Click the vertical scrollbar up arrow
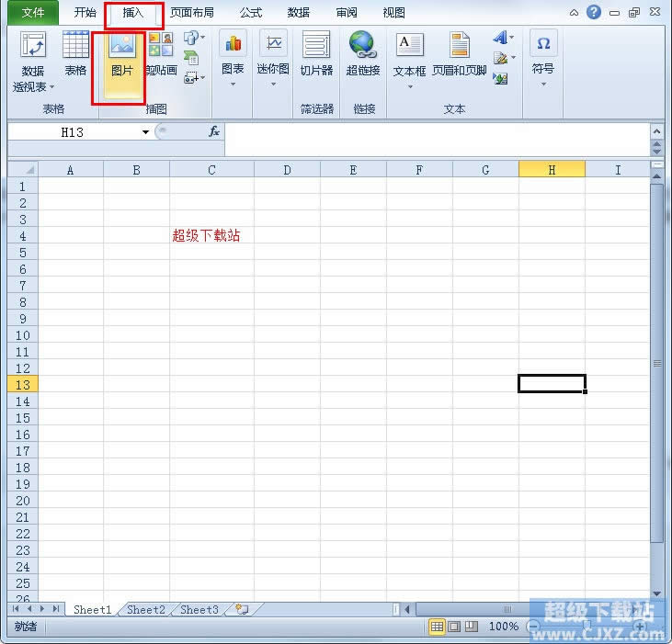Screen dimensions: 672x644 tap(656, 176)
